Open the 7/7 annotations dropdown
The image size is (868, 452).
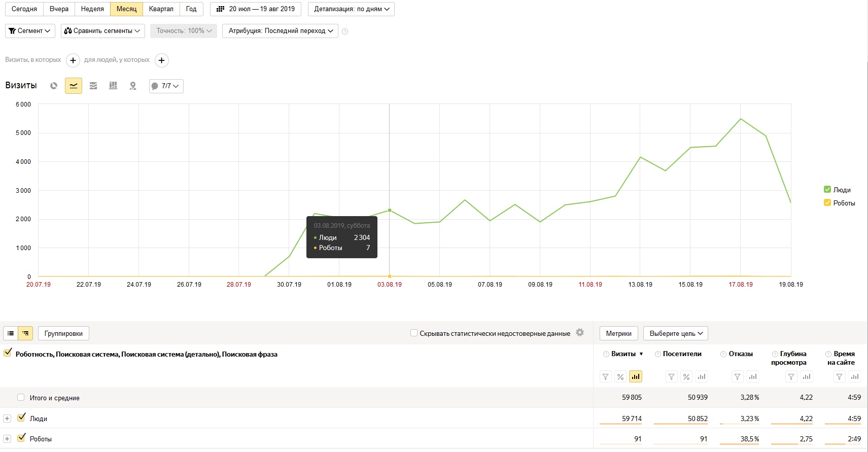166,86
